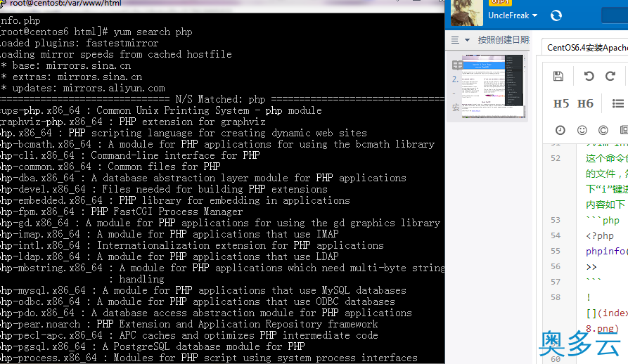The height and width of the screenshot is (364, 628).
Task: Click line number 57 in editor gutter
Action: [x=556, y=282]
